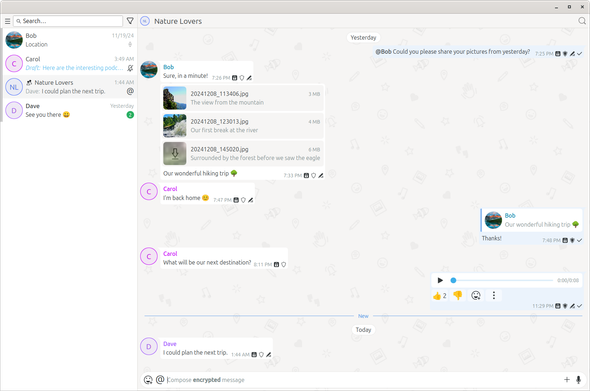Screen dimensions: 590x391
Task: Click Carol's avatar beside 'What will be our next destination?'
Action: coord(149,256)
